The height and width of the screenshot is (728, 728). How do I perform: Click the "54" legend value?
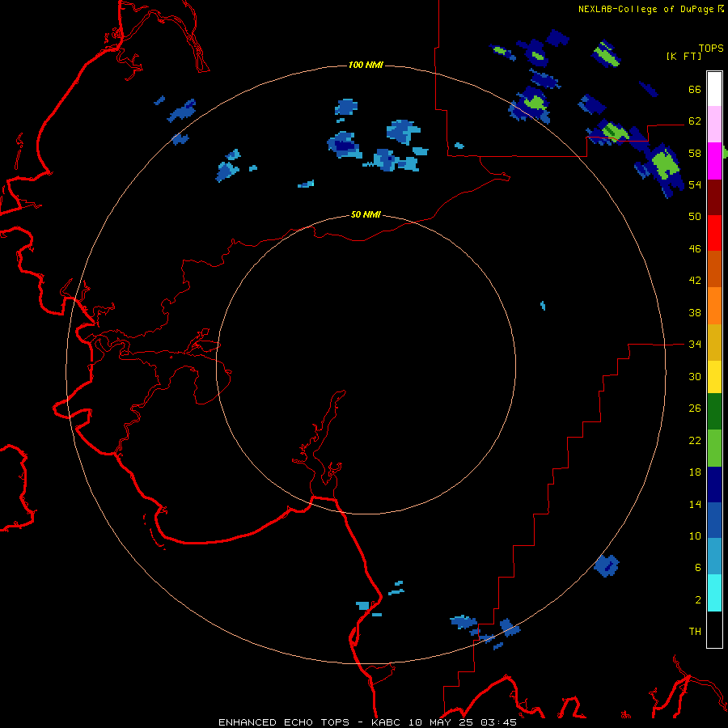[x=695, y=184]
